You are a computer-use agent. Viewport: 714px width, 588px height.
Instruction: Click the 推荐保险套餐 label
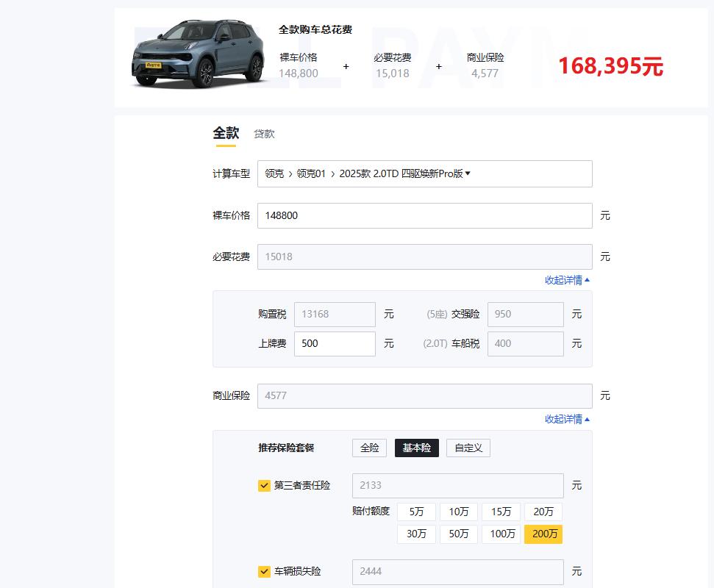[x=286, y=448]
